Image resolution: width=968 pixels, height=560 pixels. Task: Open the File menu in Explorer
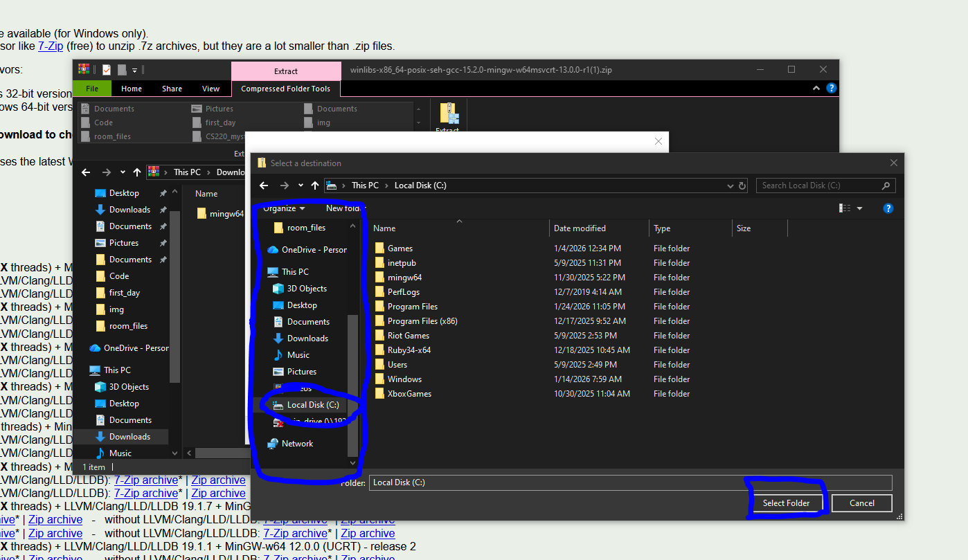point(93,89)
